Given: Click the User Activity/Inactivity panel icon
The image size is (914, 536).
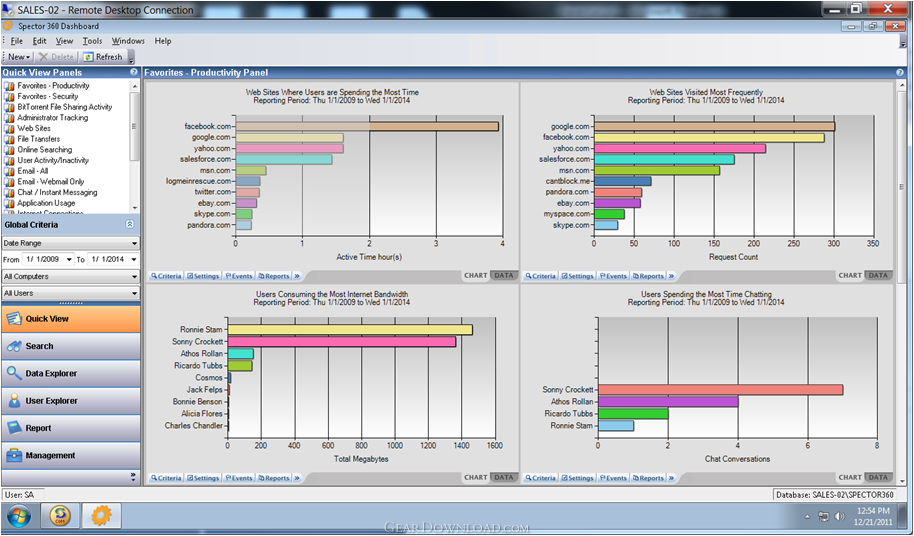Looking at the screenshot, I should [x=9, y=161].
